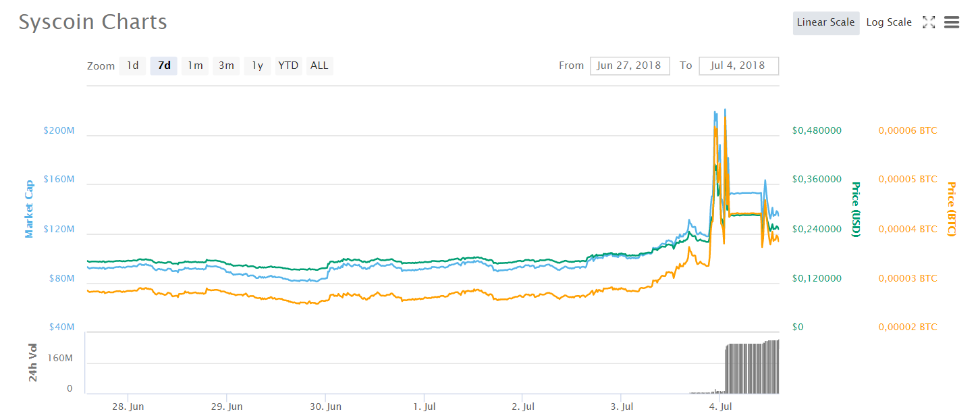980x420 pixels.
Task: Select the ALL zoom range
Action: click(319, 65)
